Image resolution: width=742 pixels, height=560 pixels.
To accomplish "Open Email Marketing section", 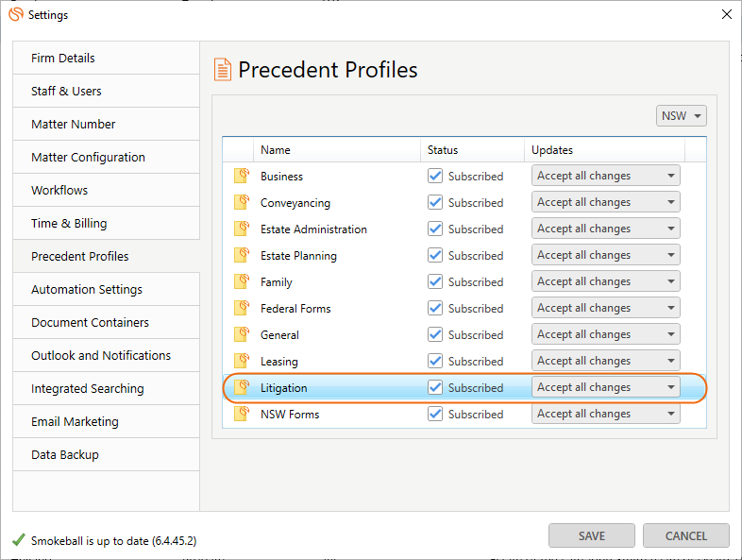I will 106,421.
